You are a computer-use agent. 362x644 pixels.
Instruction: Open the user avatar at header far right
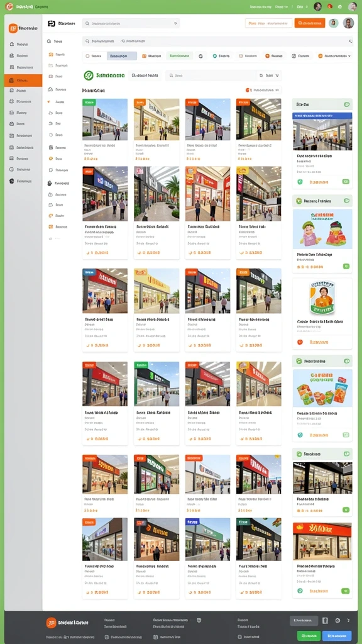coord(348,23)
